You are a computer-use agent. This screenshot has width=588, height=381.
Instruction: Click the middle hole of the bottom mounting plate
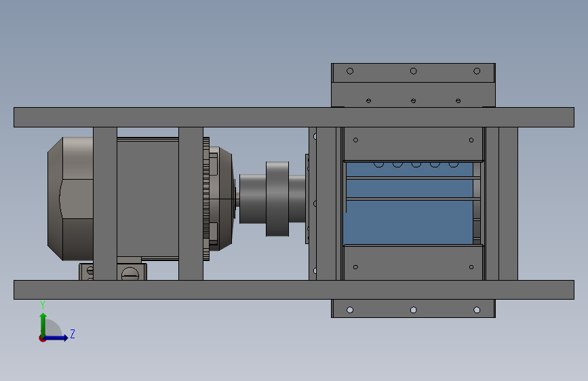[x=413, y=310]
